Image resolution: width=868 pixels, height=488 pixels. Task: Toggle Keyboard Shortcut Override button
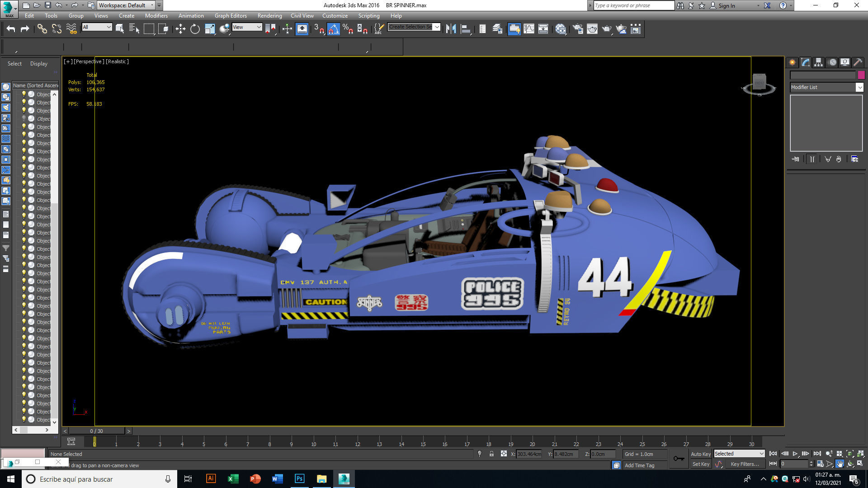302,29
